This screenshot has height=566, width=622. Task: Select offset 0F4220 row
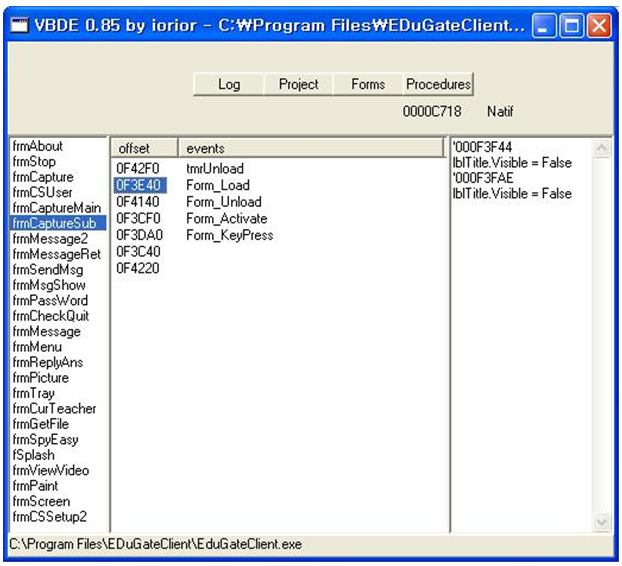(x=138, y=269)
